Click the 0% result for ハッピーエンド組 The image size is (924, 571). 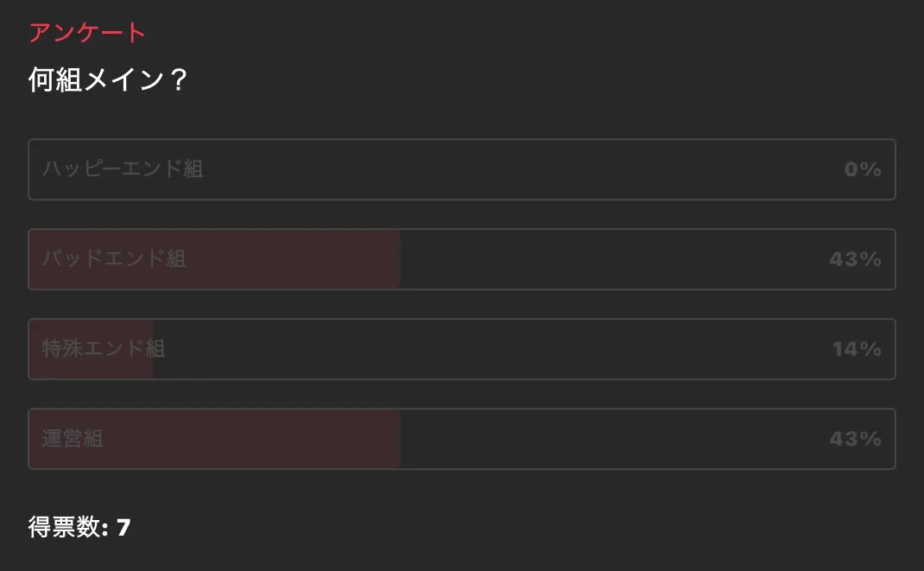click(862, 169)
